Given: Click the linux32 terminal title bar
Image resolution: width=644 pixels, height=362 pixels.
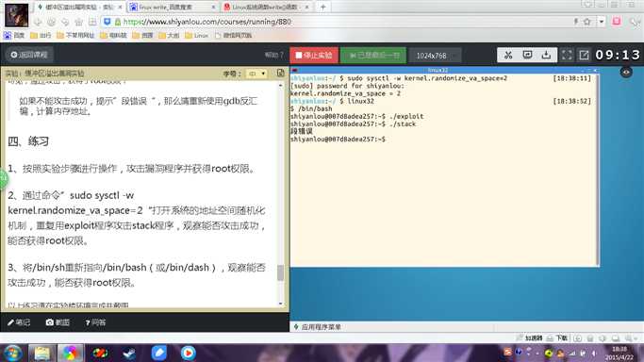Looking at the screenshot, I should coord(444,70).
